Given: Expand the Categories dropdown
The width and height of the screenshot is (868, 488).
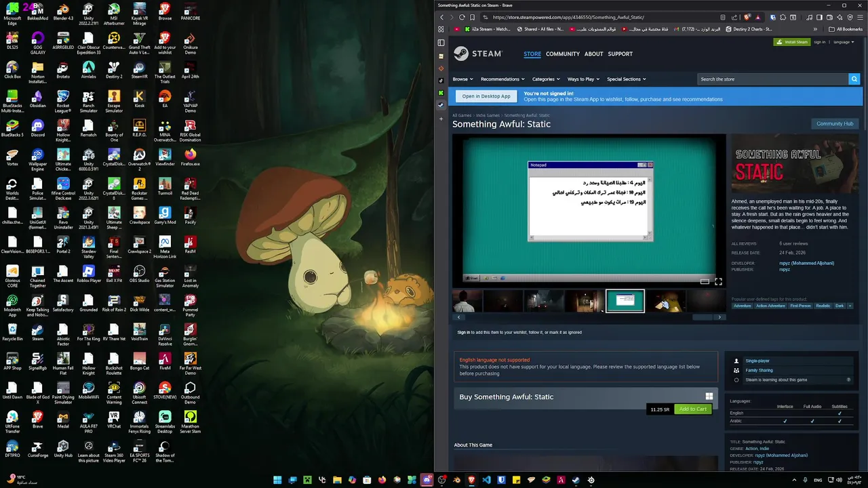Looking at the screenshot, I should [546, 79].
